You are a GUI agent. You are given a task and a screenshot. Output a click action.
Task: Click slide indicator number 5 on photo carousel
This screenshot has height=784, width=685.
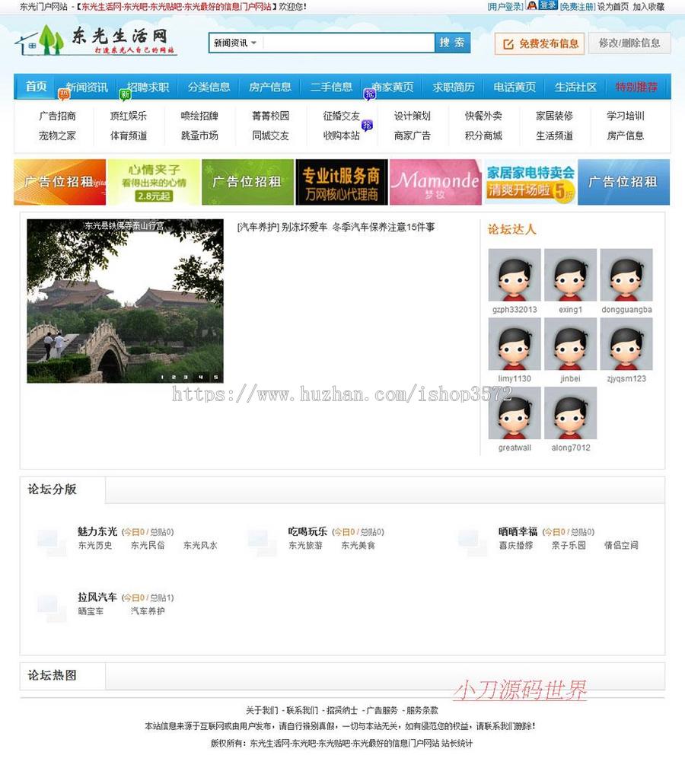216,377
